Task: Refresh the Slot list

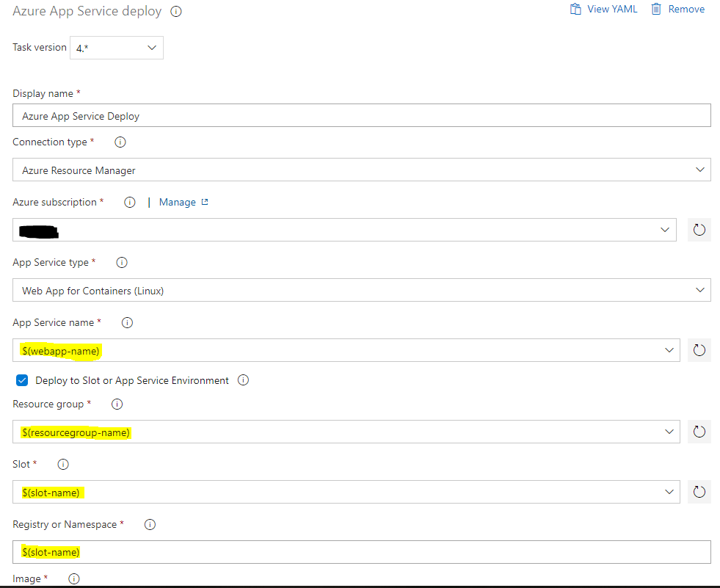Action: (x=699, y=492)
